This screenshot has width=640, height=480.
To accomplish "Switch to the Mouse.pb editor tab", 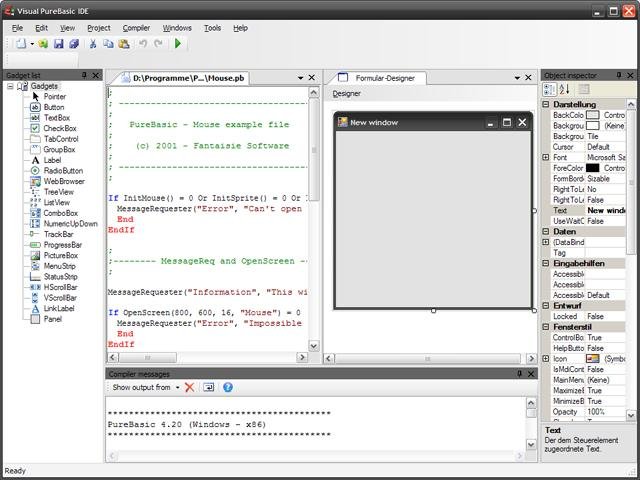I will pyautogui.click(x=184, y=78).
